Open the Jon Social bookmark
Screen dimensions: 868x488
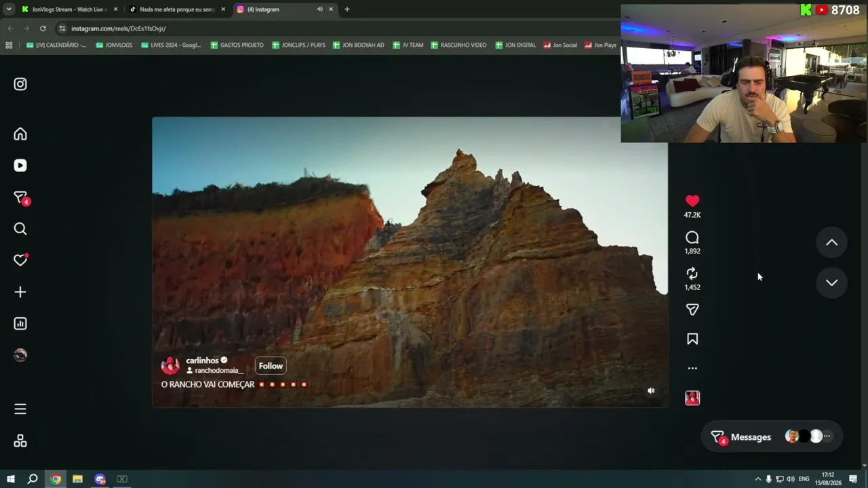point(559,45)
